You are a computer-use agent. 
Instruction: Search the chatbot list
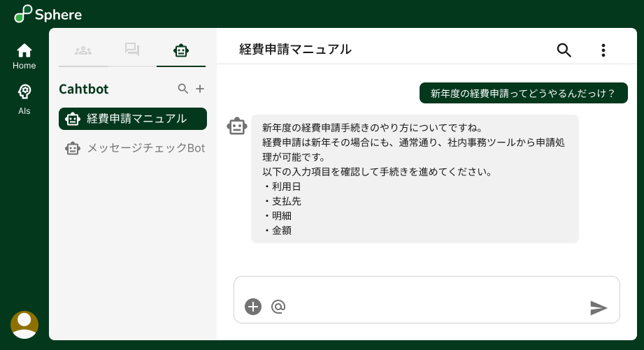[183, 89]
